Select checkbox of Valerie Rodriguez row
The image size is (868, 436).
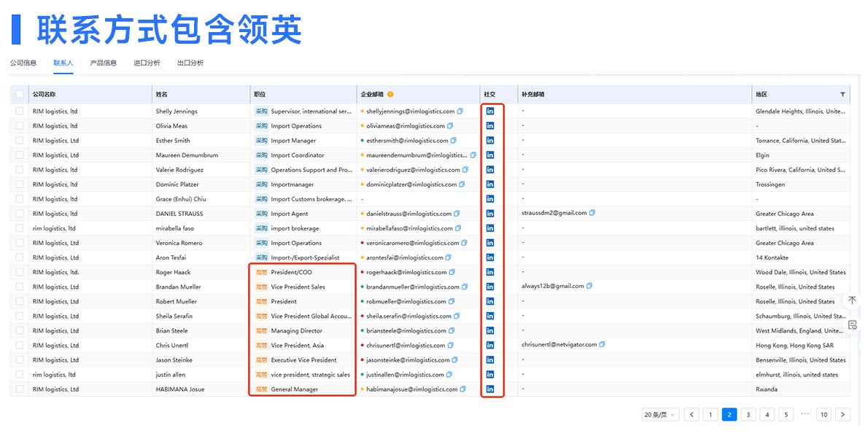pyautogui.click(x=20, y=170)
